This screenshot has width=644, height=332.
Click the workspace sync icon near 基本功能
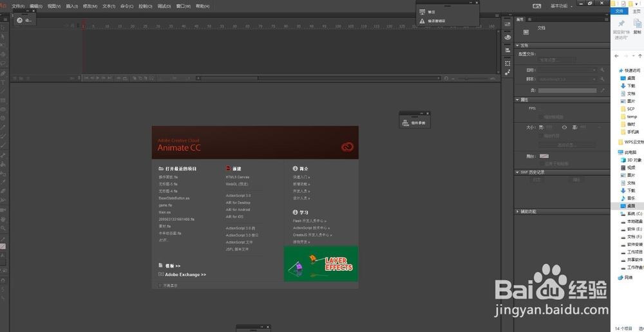[537, 6]
